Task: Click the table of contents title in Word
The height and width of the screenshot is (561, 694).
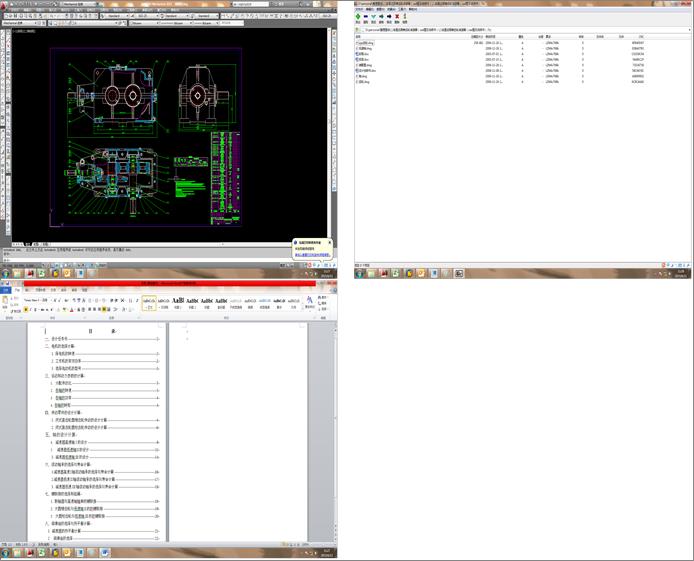Action: click(x=103, y=331)
